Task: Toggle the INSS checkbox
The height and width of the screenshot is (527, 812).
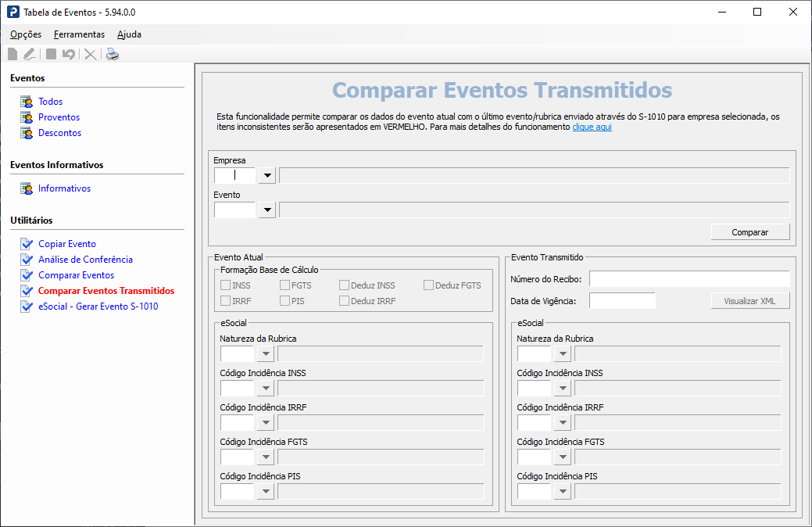Action: [225, 285]
